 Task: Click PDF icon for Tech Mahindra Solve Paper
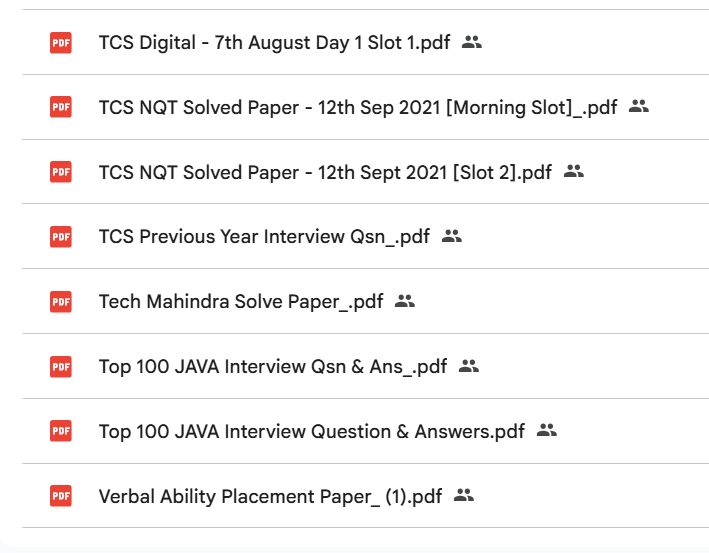(x=61, y=301)
